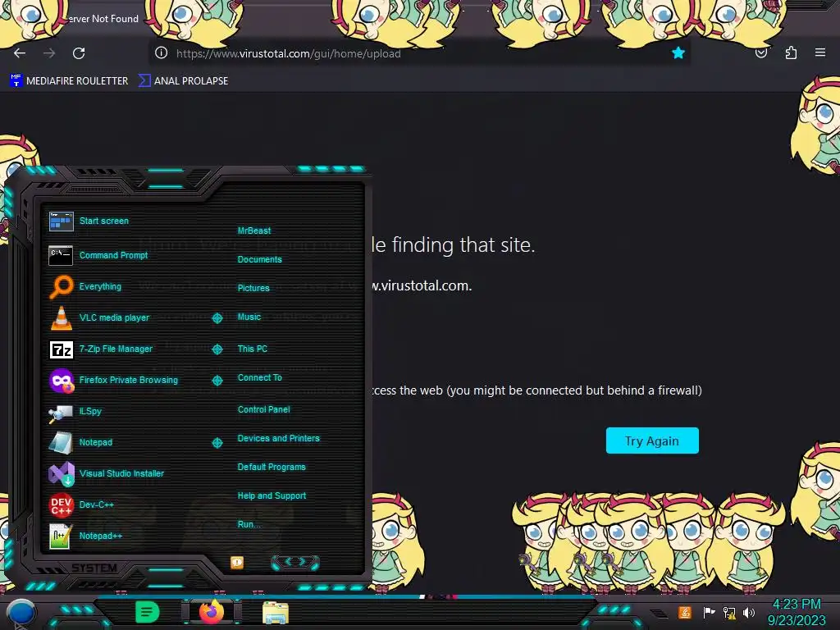Viewport: 840px width, 630px height.
Task: Open the volume speaker tray icon
Action: 749,612
